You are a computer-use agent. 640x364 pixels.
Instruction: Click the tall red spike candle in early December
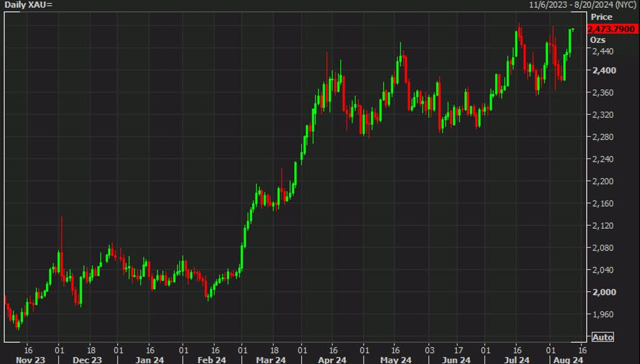[62, 249]
